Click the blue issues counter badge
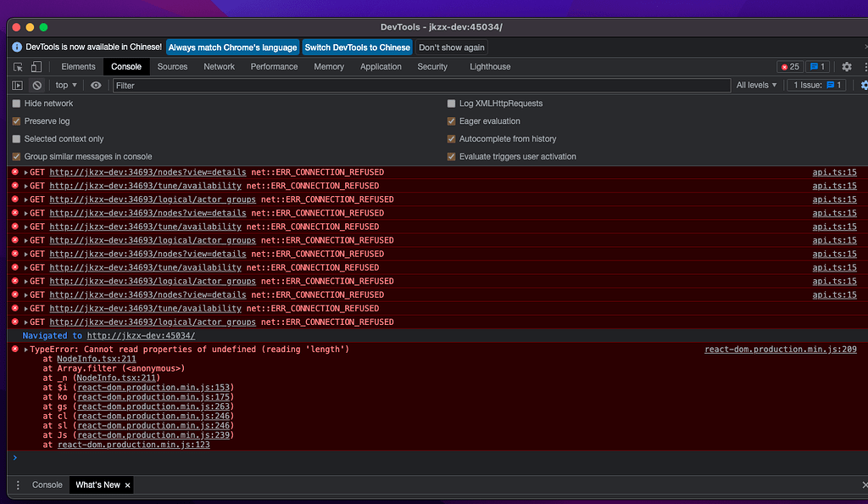This screenshot has width=868, height=504. point(816,66)
